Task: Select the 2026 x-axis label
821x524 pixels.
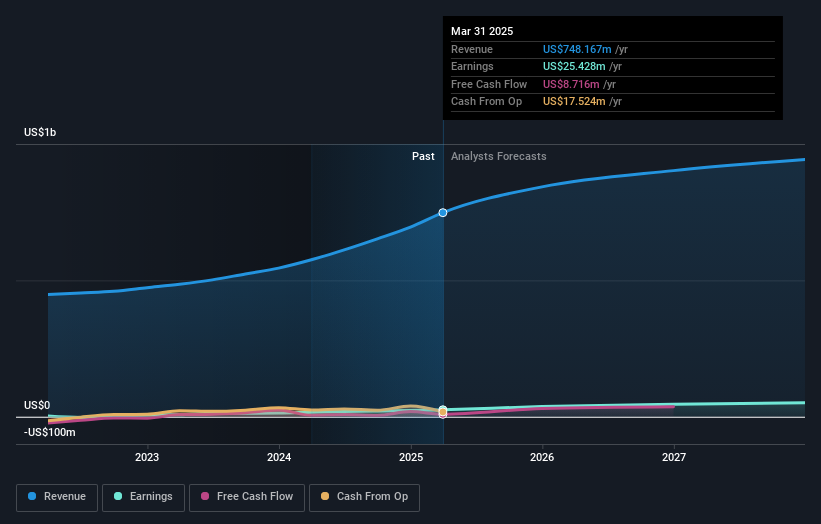Action: [542, 457]
